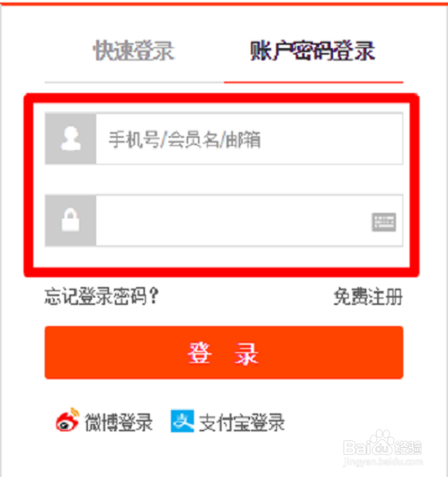Click the gray underline beneath 快速登录
This screenshot has width=448, height=477.
pos(134,82)
